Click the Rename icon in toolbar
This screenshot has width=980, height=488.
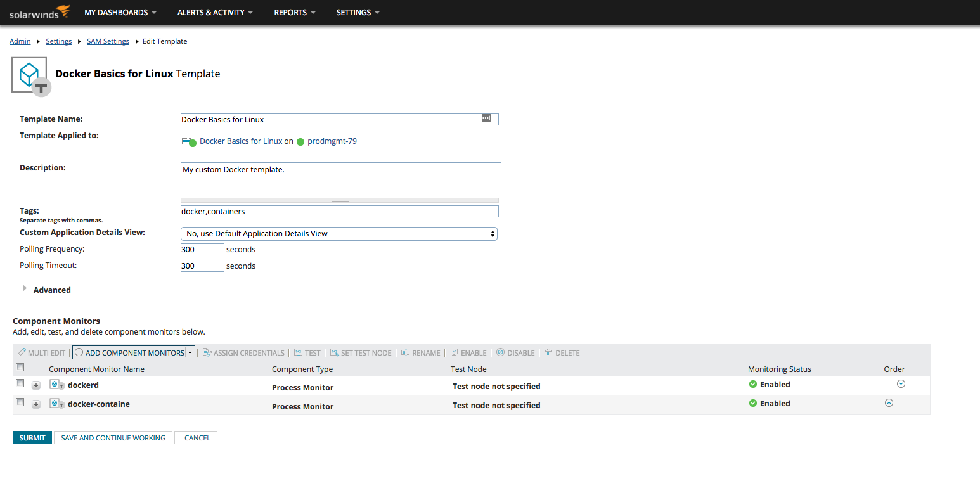405,352
